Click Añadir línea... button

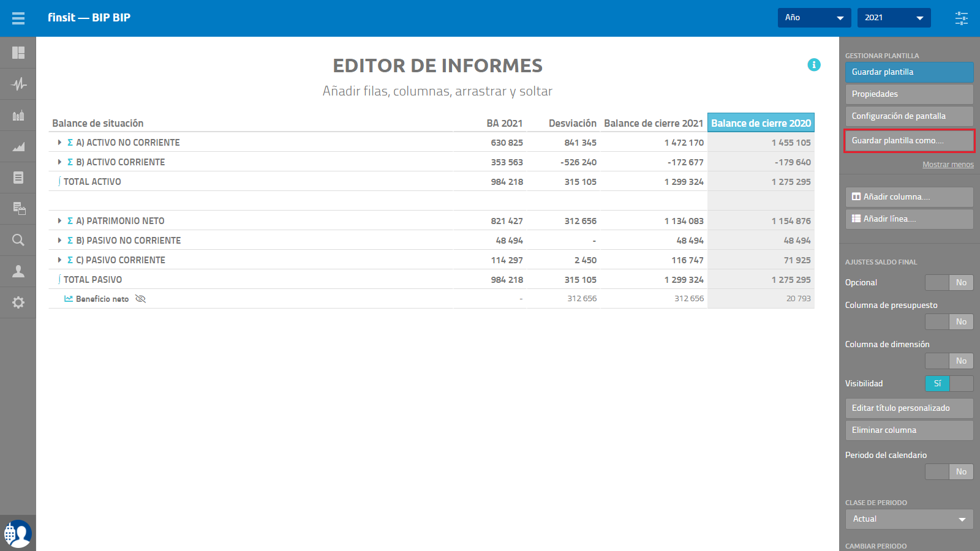point(909,219)
